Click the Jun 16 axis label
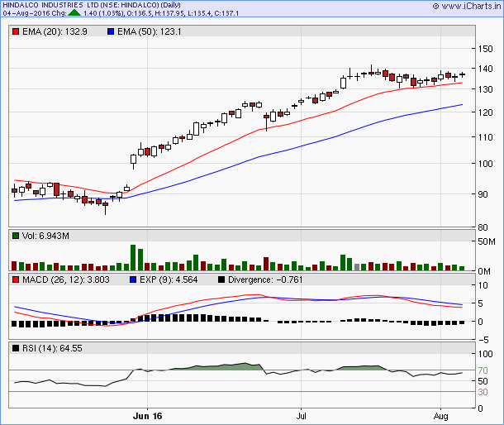The height and width of the screenshot is (425, 504). pyautogui.click(x=148, y=416)
